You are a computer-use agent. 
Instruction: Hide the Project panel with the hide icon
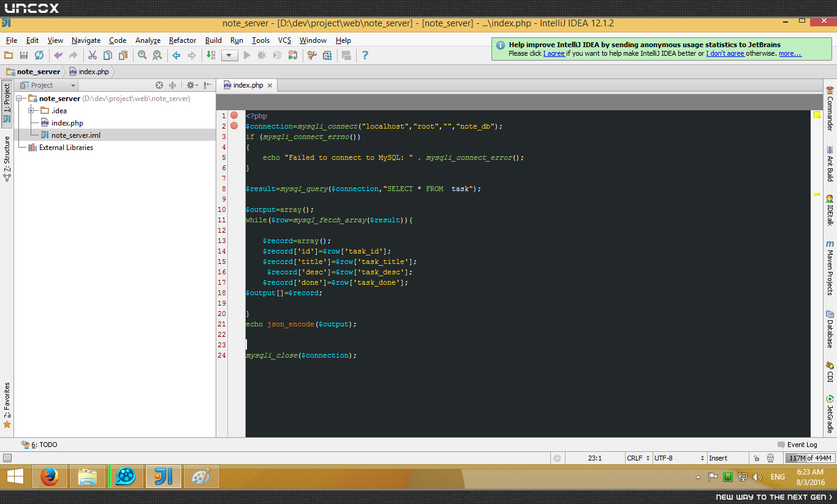(208, 85)
